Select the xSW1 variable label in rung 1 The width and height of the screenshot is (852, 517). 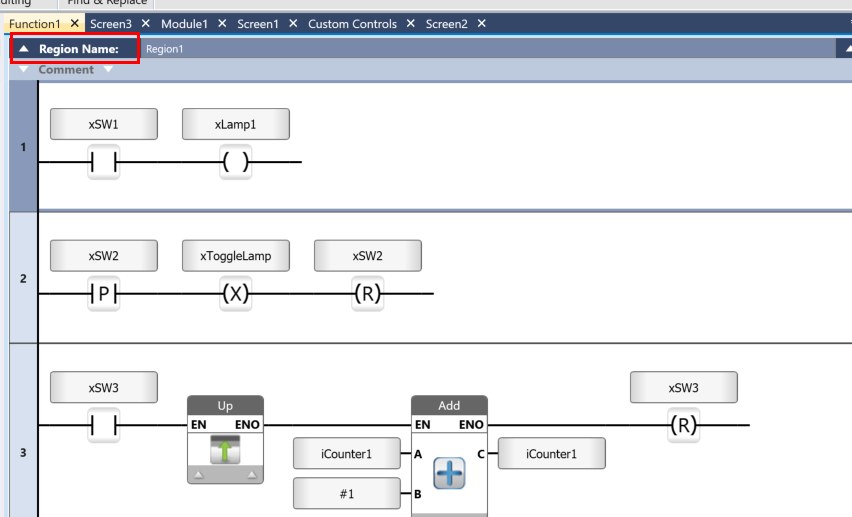tap(104, 124)
